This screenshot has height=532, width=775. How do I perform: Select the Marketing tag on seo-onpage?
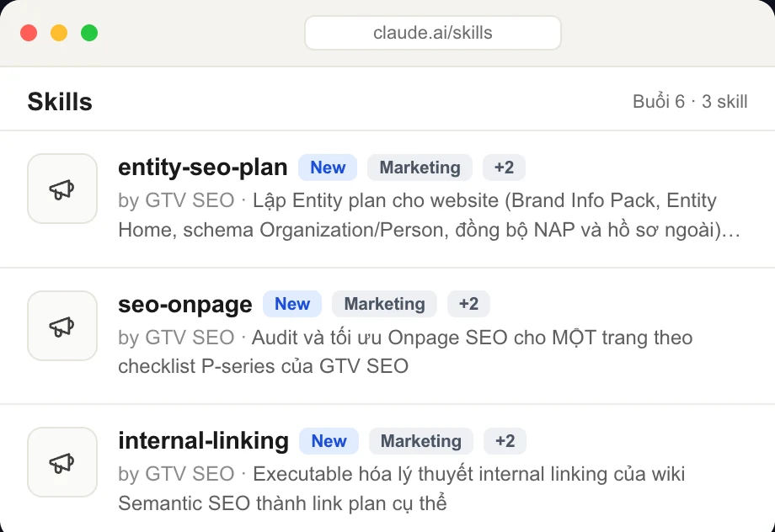tap(384, 304)
